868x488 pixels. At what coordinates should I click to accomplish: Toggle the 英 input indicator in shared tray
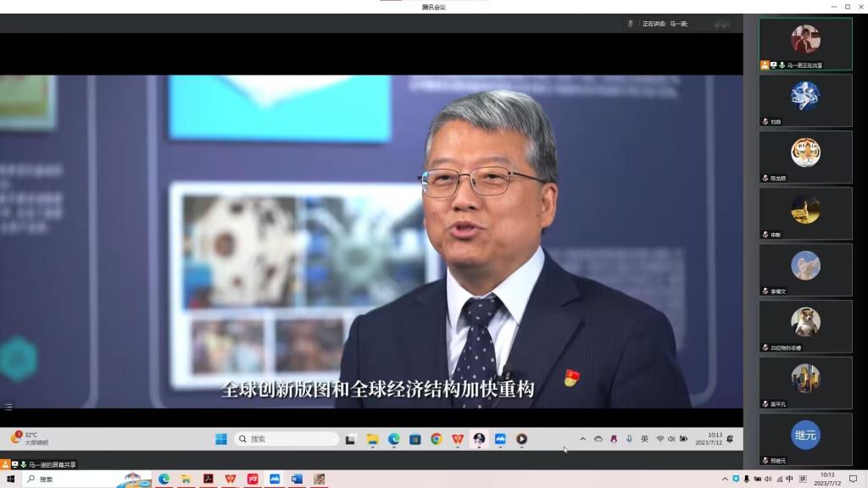pyautogui.click(x=644, y=439)
